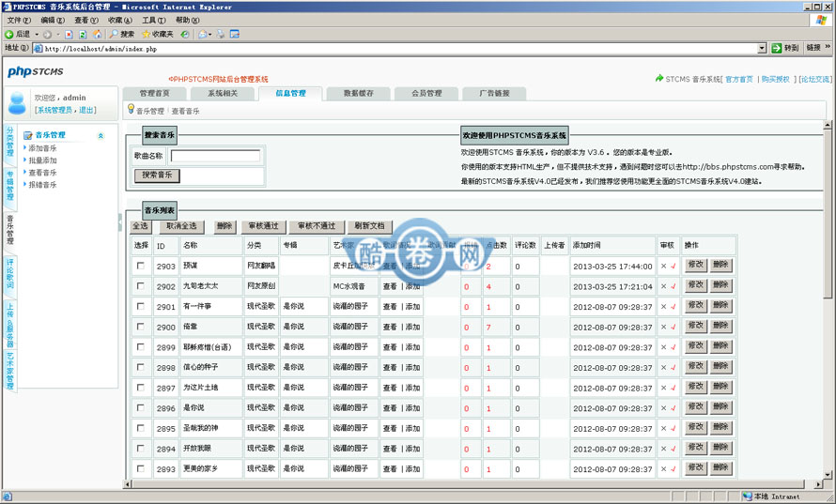Open the address bar dropdown arrow

[762, 49]
